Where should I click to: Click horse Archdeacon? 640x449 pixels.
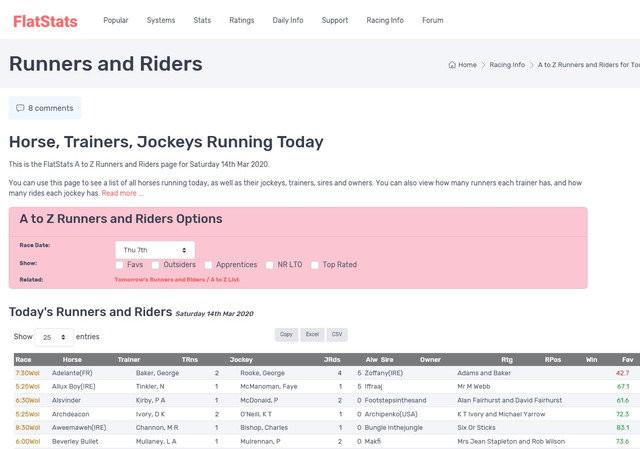pyautogui.click(x=70, y=414)
